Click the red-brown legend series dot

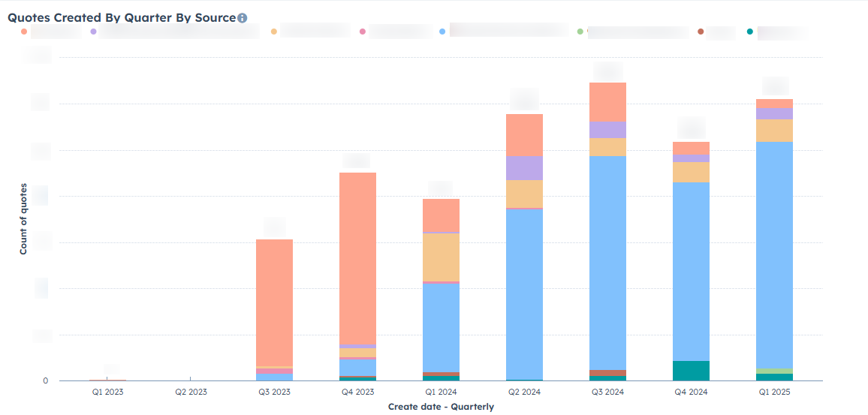[701, 32]
